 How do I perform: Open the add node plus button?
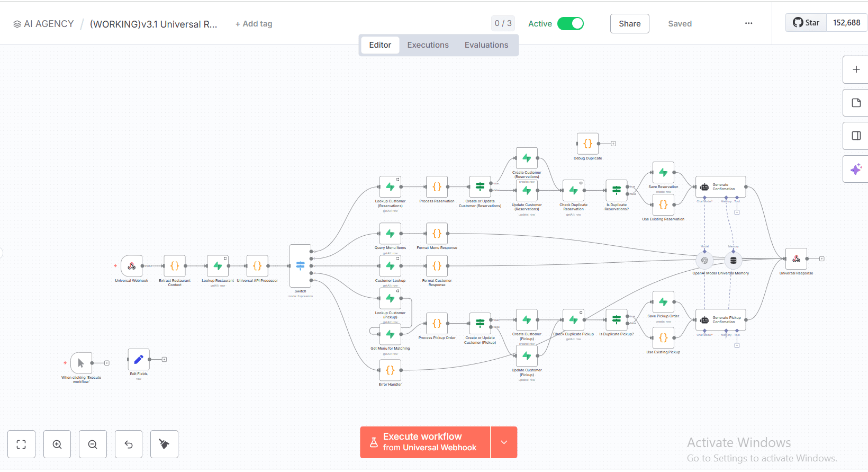(856, 69)
